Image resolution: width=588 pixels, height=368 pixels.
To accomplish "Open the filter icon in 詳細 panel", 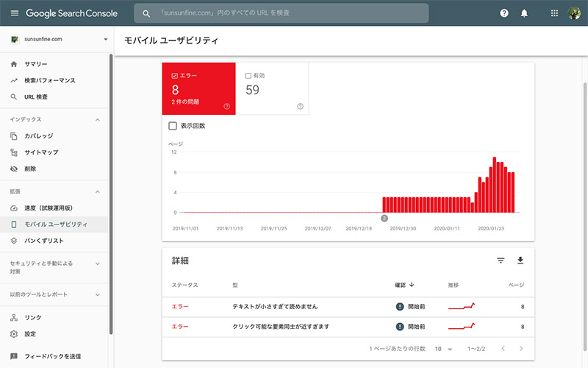I will click(501, 261).
